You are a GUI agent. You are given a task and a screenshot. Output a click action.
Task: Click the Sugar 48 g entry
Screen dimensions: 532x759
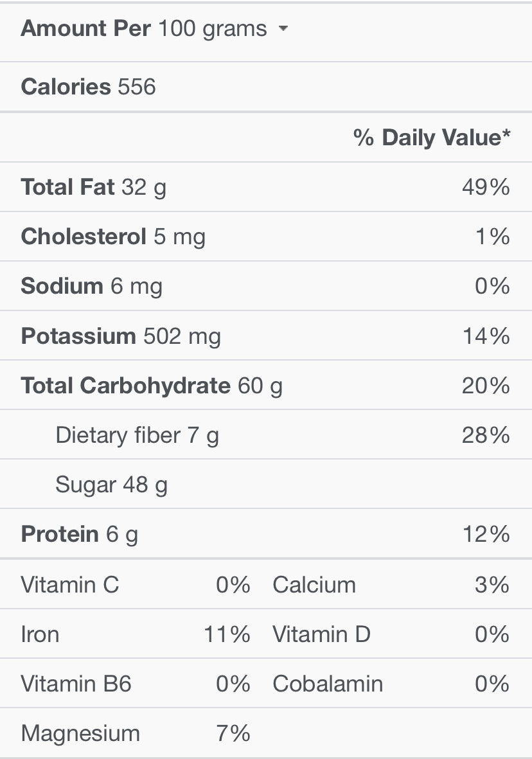[111, 485]
